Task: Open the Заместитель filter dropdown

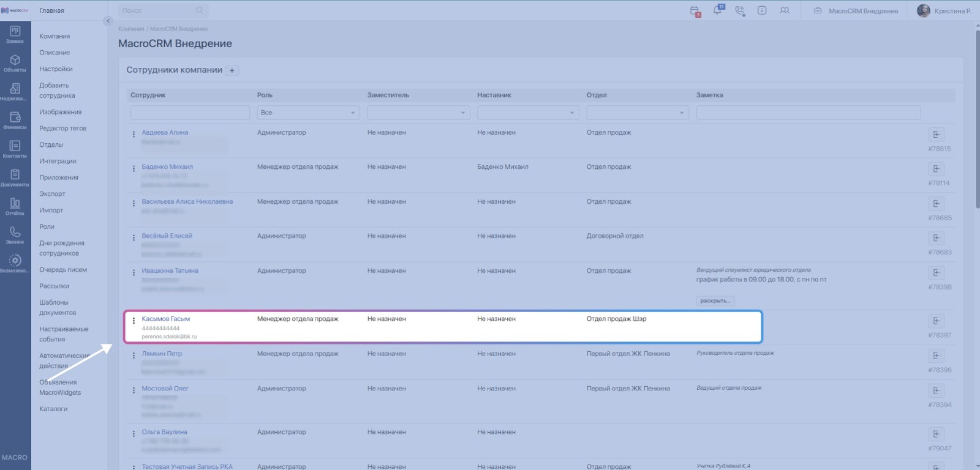Action: [418, 113]
